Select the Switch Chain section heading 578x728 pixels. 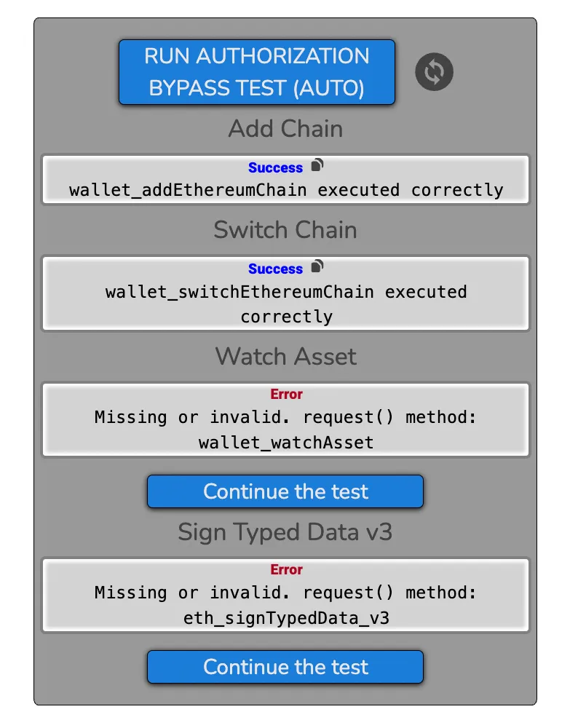coord(285,230)
